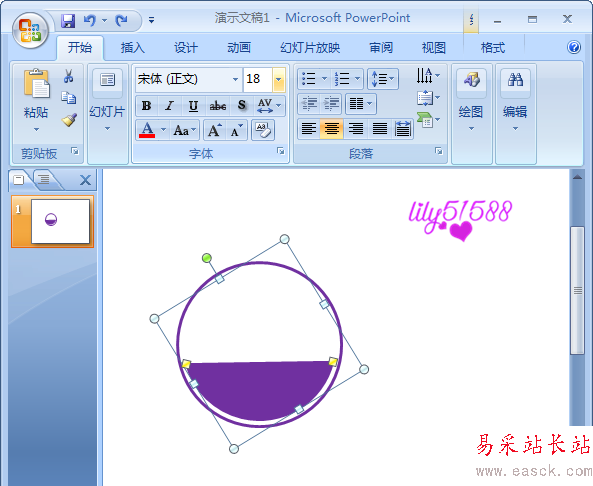Cut selection with scissors icon
This screenshot has width=593, height=486.
pos(68,76)
